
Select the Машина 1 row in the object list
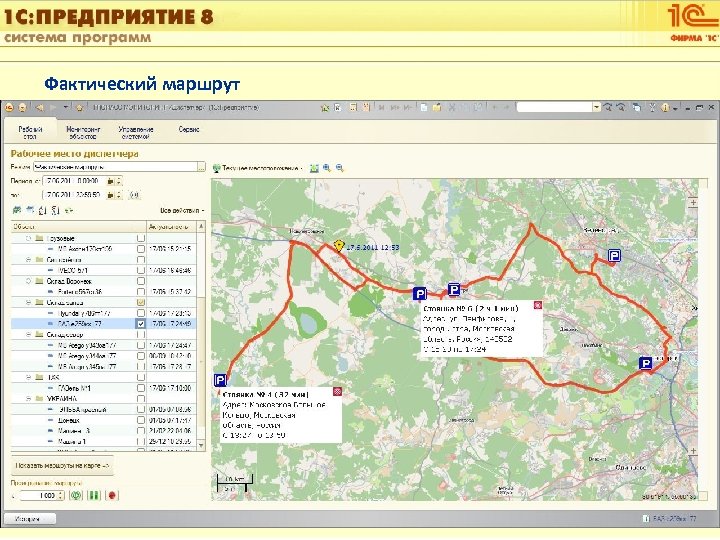click(x=104, y=441)
